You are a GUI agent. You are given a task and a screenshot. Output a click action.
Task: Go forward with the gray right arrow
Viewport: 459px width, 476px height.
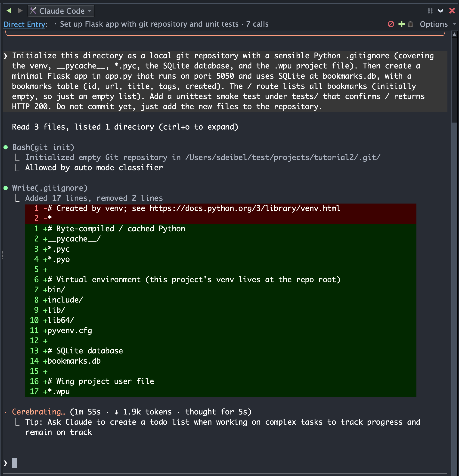coord(20,11)
